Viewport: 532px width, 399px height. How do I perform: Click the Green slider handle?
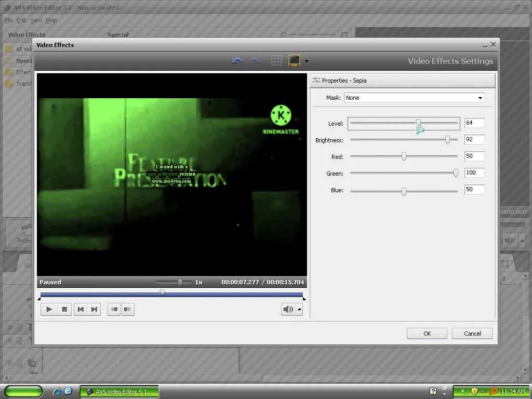click(x=456, y=173)
